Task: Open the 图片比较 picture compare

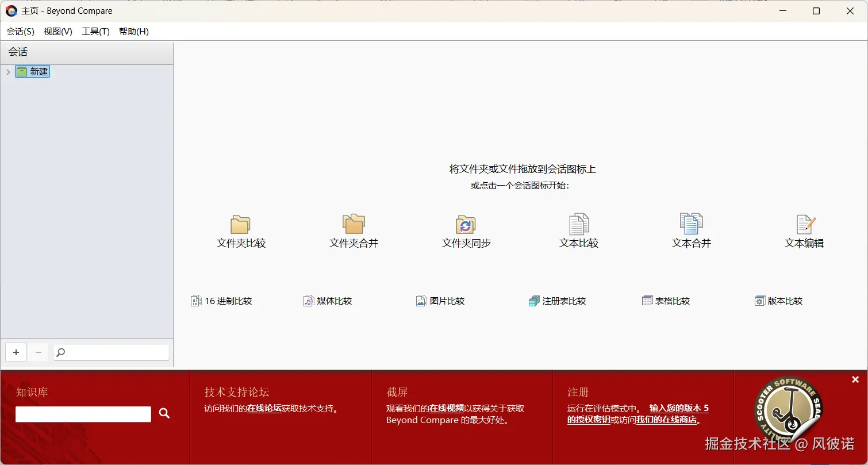Action: point(440,301)
